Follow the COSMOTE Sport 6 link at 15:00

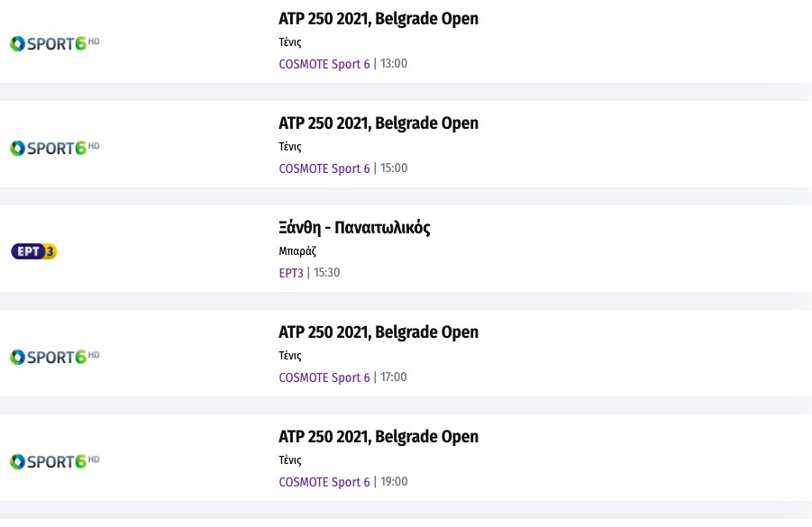pyautogui.click(x=324, y=168)
